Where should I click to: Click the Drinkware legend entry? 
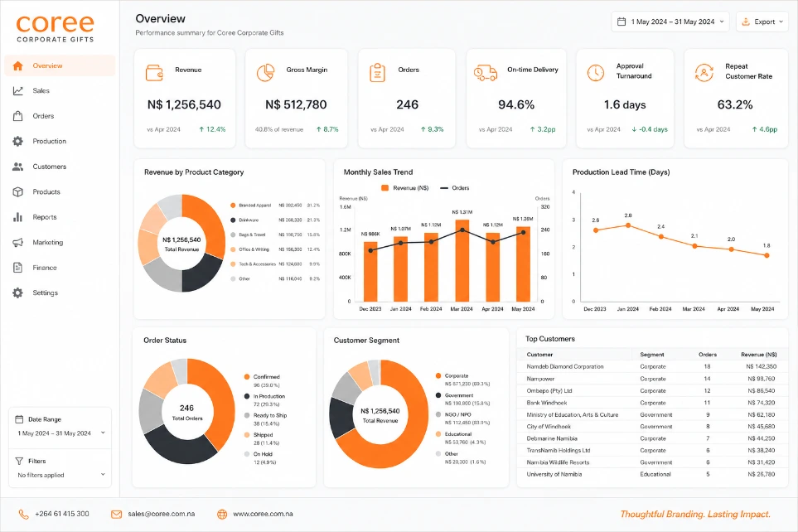coord(275,220)
